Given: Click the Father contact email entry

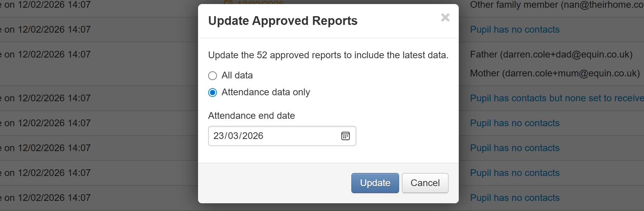Looking at the screenshot, I should pos(551,55).
